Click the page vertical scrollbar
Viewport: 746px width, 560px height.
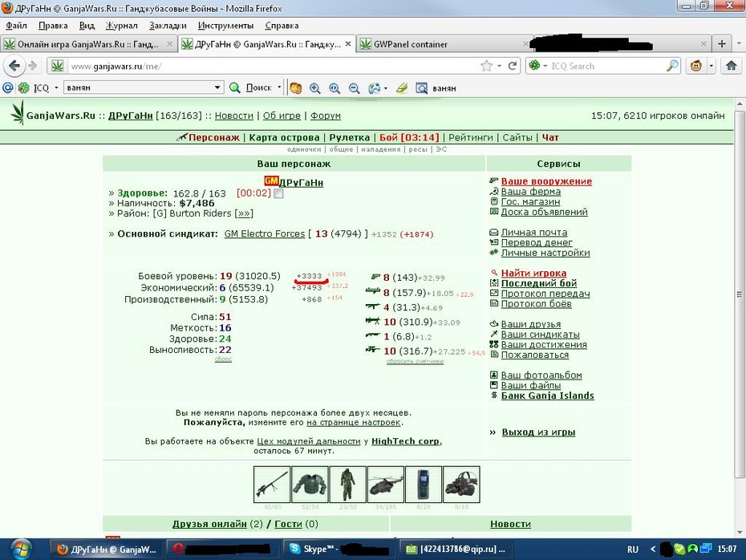point(740,295)
